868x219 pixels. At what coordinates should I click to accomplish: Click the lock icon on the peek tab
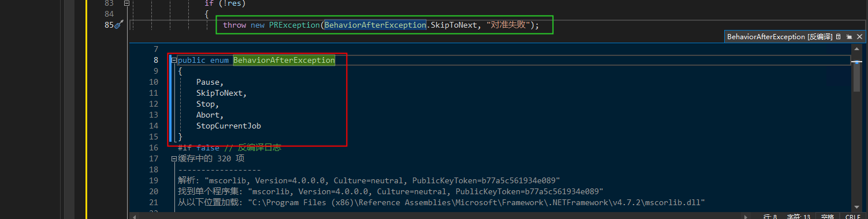point(838,36)
